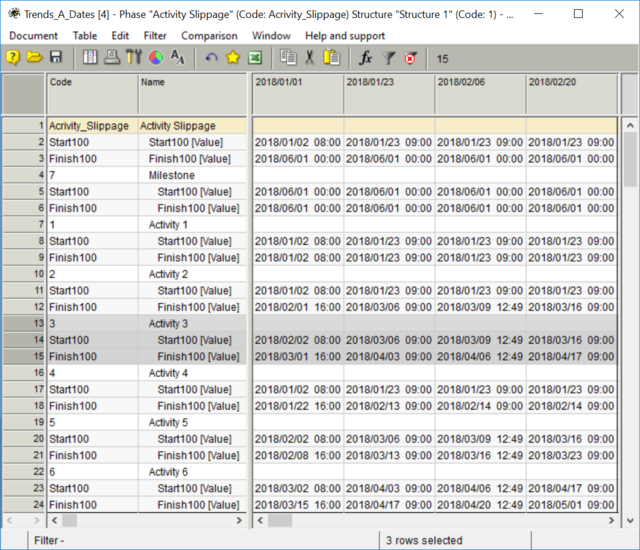Open the Edit menu
The image size is (640, 550).
120,36
